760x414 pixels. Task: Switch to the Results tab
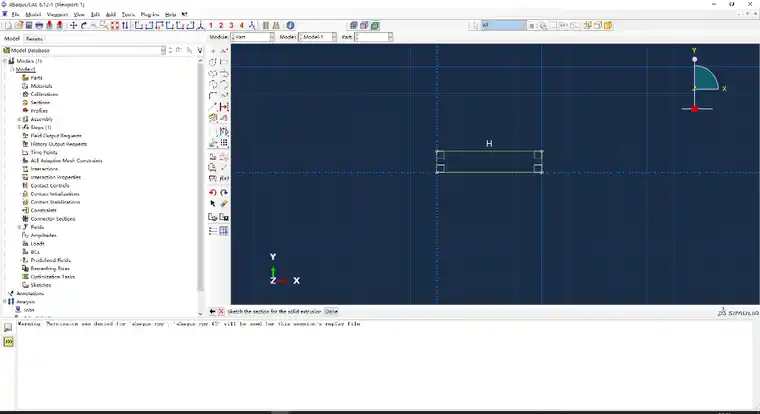tap(34, 39)
